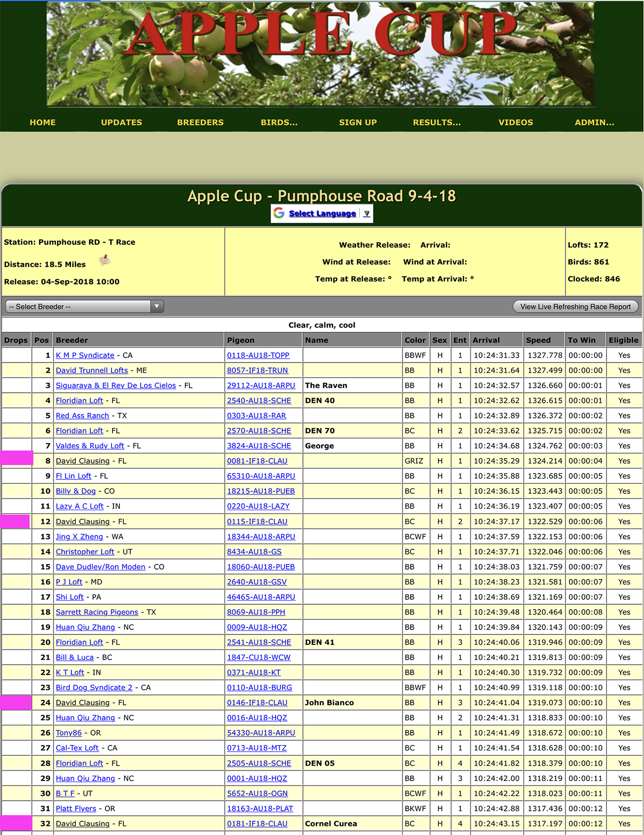Open the Select Language dropdown arrow

point(367,213)
